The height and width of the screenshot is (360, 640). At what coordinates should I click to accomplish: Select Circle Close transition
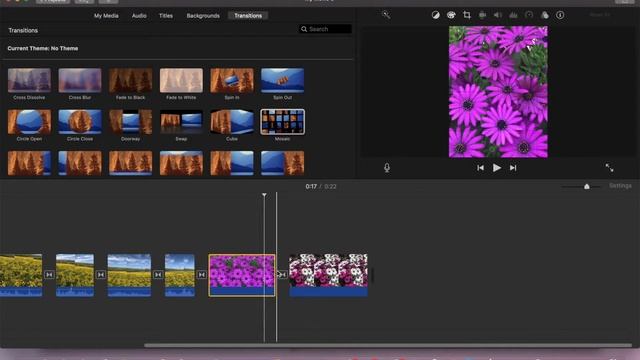(80, 122)
